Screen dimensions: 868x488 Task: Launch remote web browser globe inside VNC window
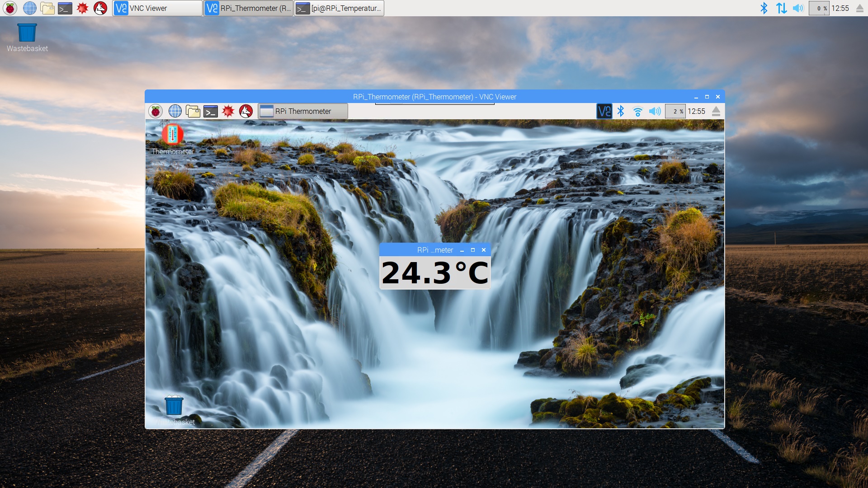coord(175,111)
